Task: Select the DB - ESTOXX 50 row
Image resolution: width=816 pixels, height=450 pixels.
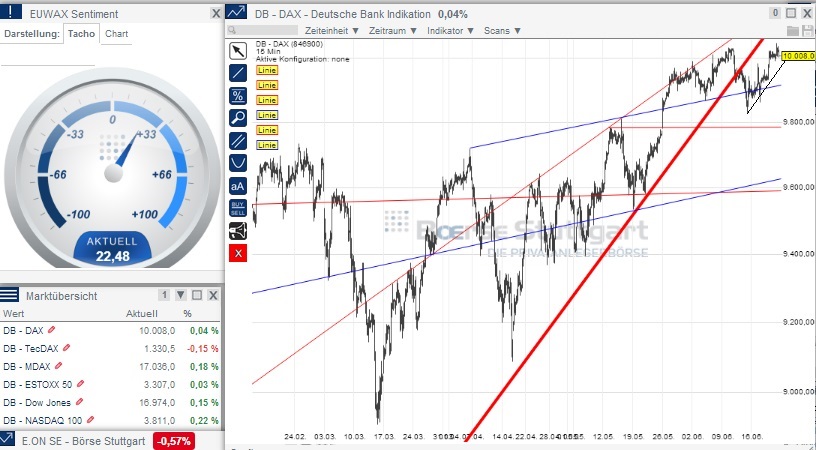Action: point(110,384)
